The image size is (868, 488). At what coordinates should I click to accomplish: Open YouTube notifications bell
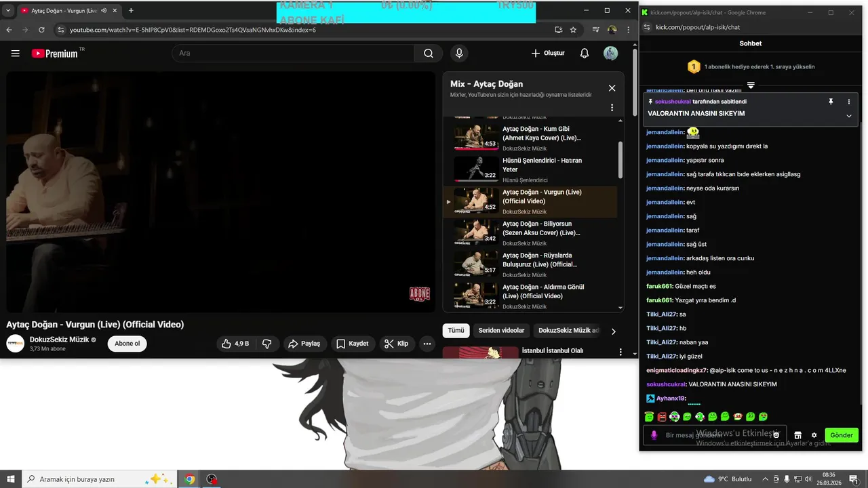click(585, 54)
